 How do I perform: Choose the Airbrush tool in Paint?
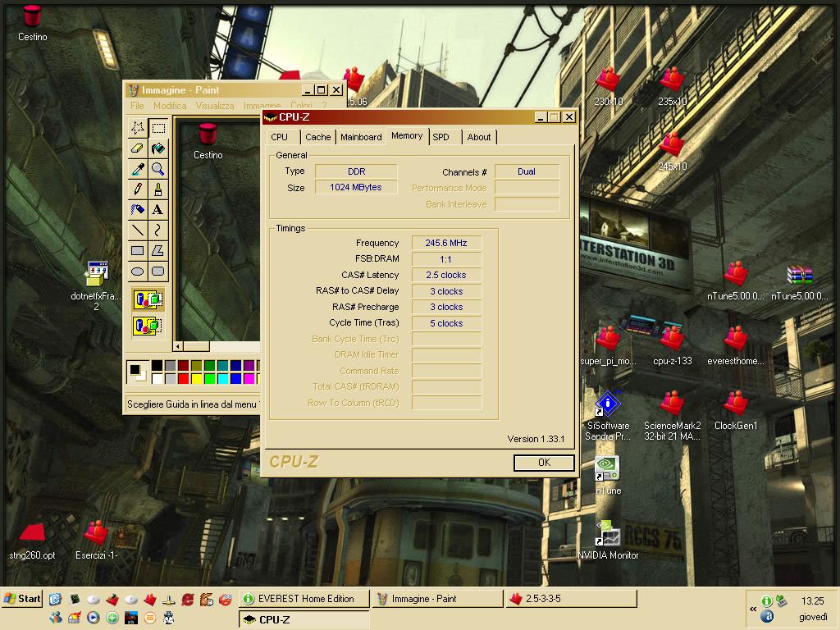point(138,209)
